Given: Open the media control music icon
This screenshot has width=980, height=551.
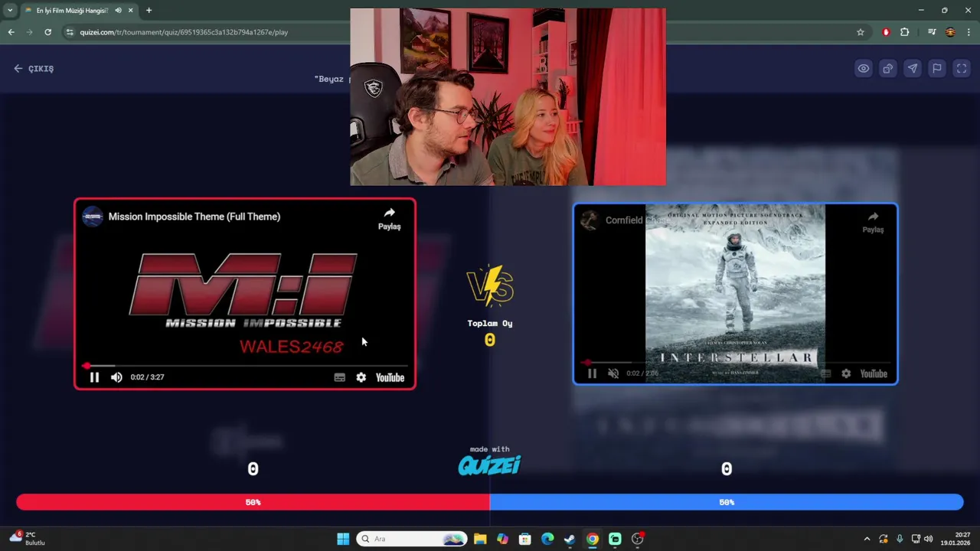Looking at the screenshot, I should click(932, 32).
